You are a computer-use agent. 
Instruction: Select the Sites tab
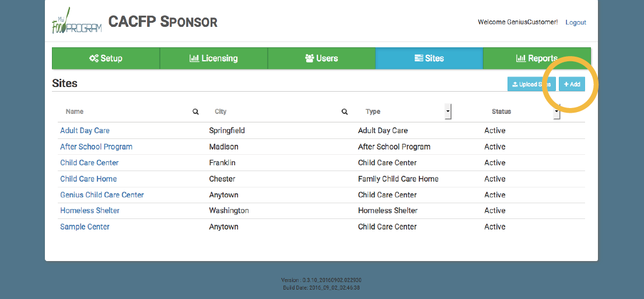coord(429,58)
